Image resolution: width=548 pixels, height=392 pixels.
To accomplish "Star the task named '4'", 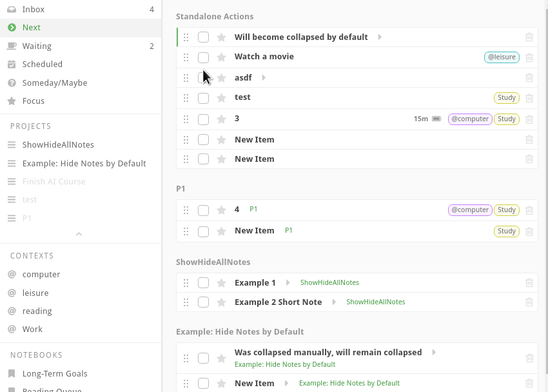I will tap(221, 210).
